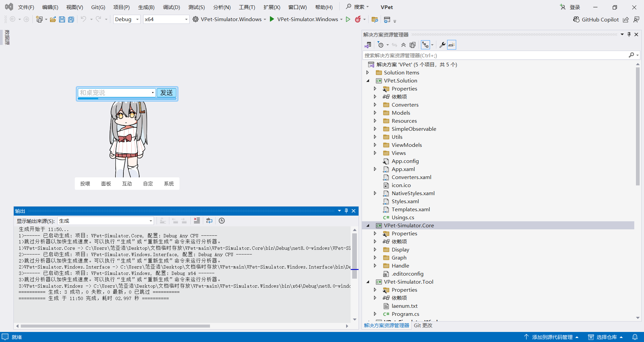Click the Save file icon in toolbar
Screen dimensions: 644x342
pos(62,19)
